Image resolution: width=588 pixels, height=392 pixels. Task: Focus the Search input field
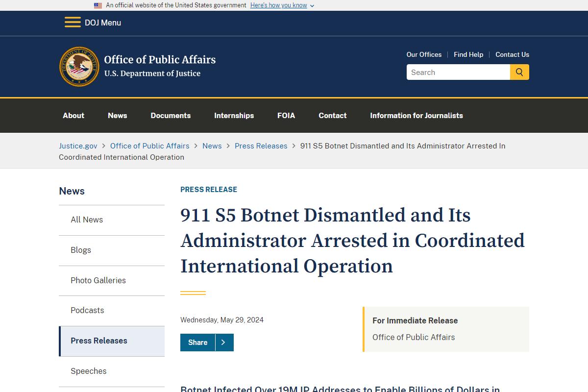tap(458, 72)
